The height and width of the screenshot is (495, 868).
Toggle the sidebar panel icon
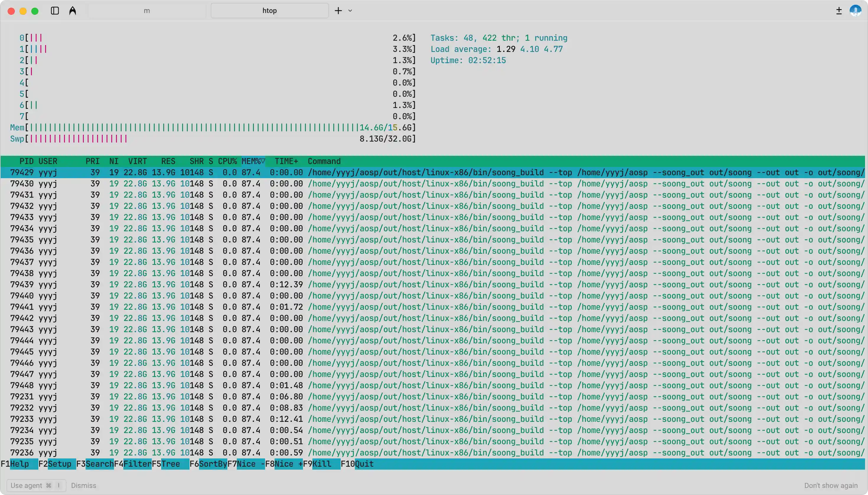pyautogui.click(x=54, y=11)
